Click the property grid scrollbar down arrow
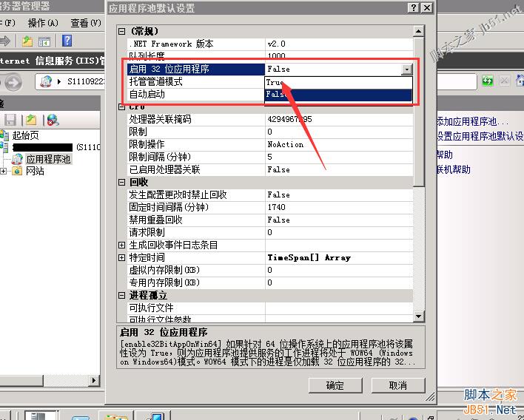The width and height of the screenshot is (524, 420). (419, 316)
